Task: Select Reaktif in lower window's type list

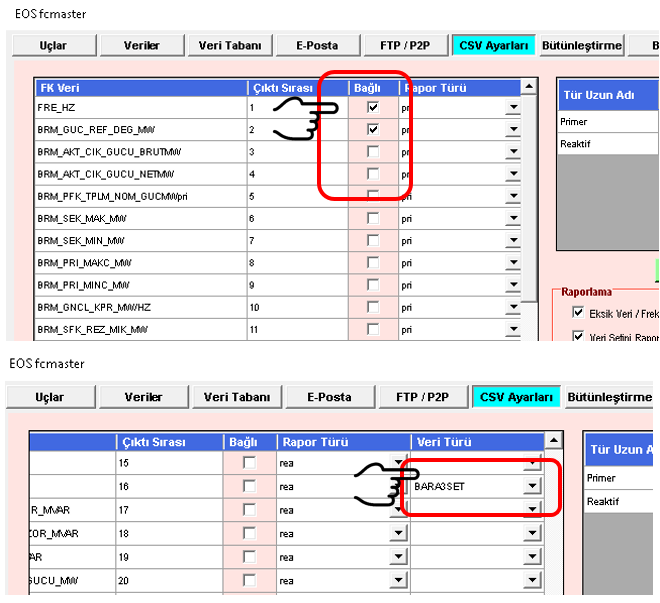Action: point(619,502)
